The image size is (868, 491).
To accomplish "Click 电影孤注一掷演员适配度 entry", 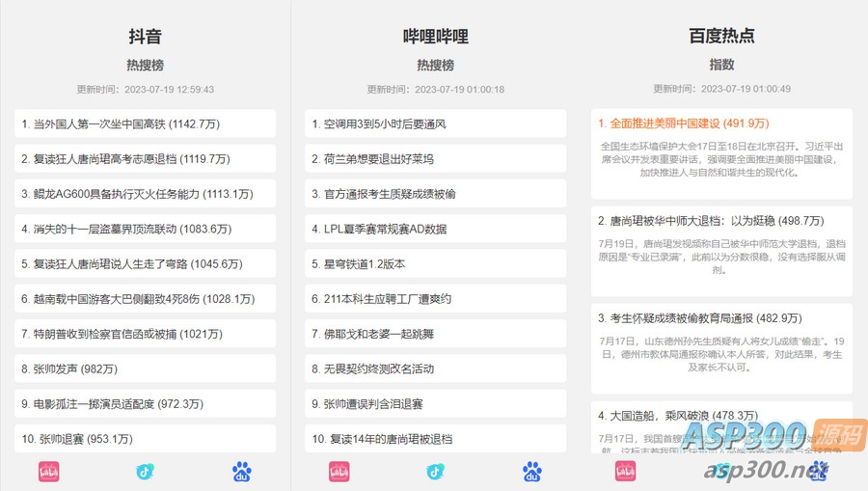I will pyautogui.click(x=145, y=403).
